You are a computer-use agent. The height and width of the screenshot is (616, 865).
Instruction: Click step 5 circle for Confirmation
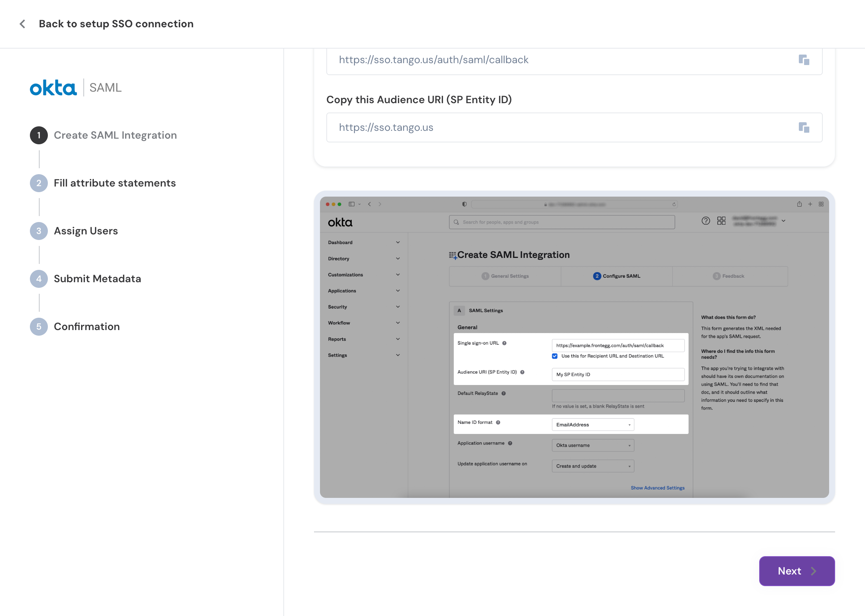coord(39,327)
